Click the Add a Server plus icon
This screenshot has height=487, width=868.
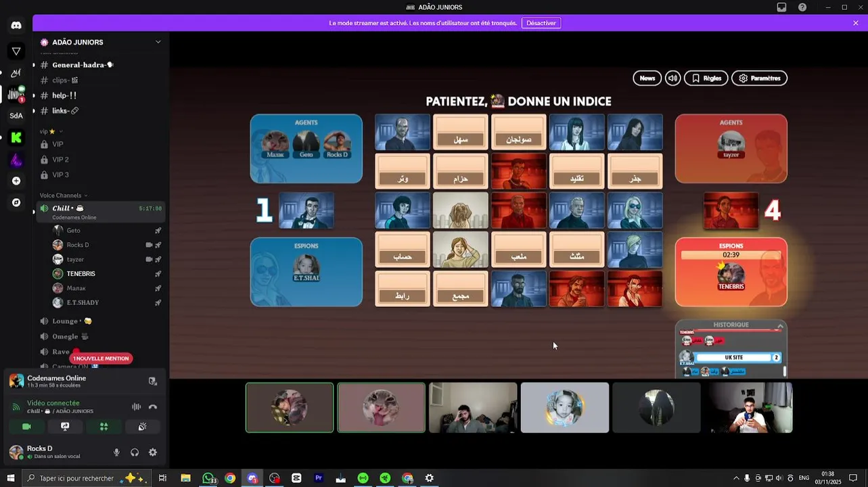coord(16,181)
